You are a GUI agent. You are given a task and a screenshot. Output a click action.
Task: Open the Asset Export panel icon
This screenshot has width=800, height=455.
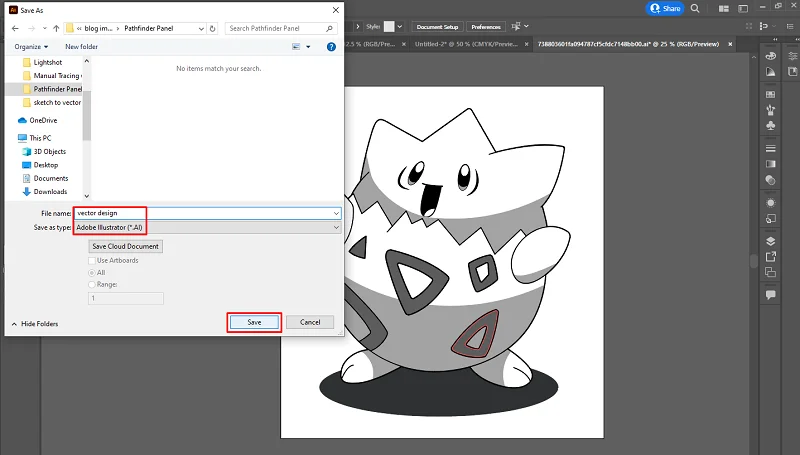point(770,257)
